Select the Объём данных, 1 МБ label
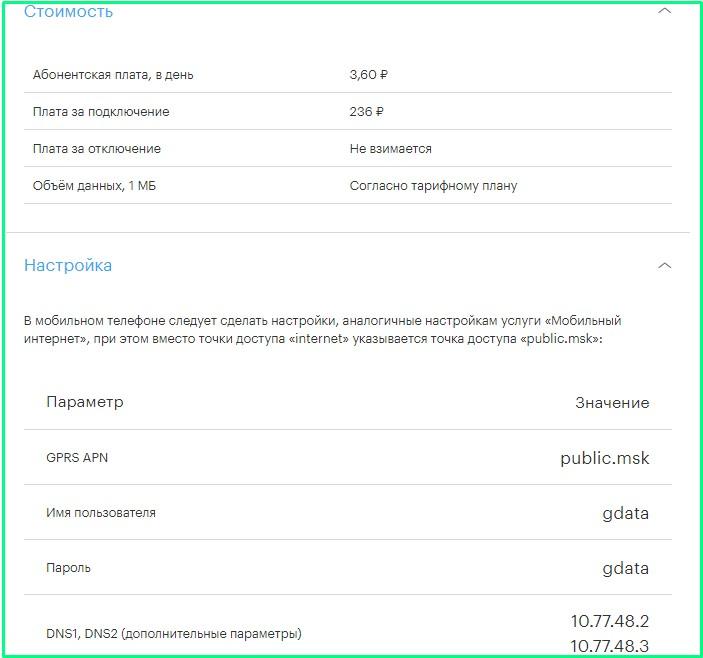Image resolution: width=703 pixels, height=658 pixels. coord(95,186)
